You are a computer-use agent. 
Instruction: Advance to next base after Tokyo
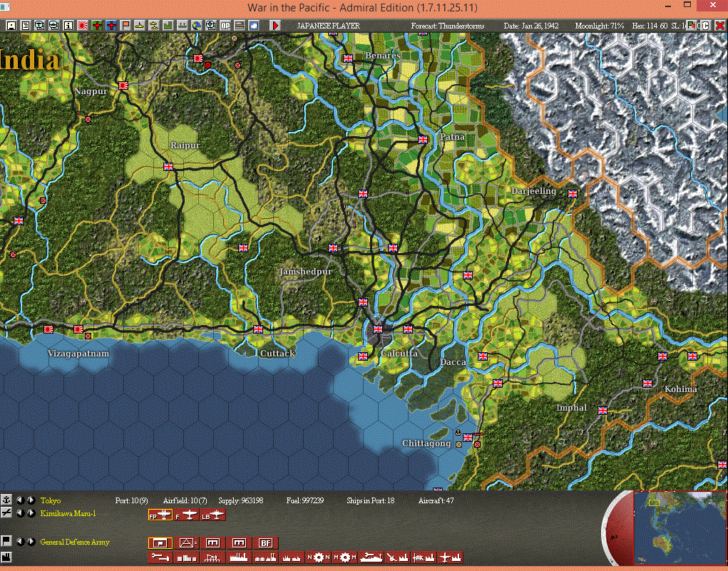[31, 500]
